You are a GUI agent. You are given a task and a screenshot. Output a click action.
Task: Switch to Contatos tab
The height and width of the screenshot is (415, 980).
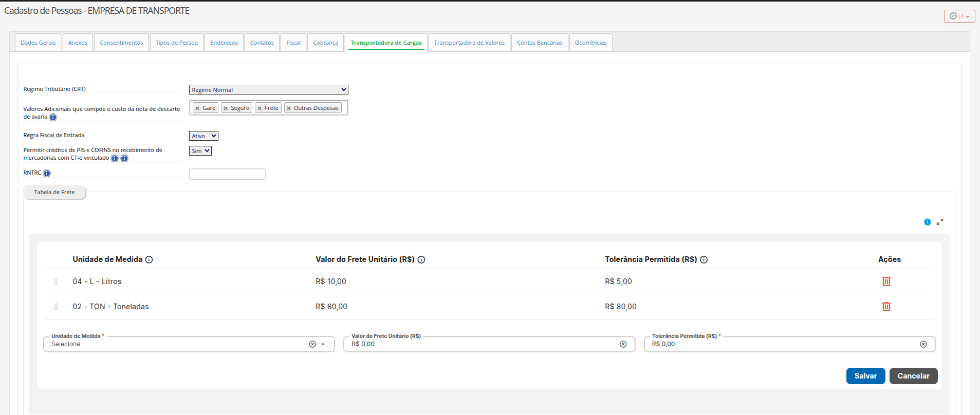coord(262,43)
